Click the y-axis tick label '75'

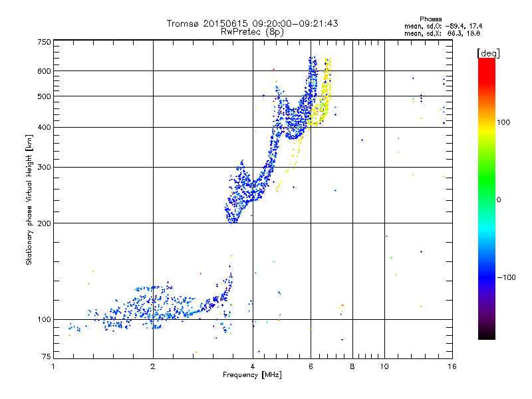[x=47, y=356]
